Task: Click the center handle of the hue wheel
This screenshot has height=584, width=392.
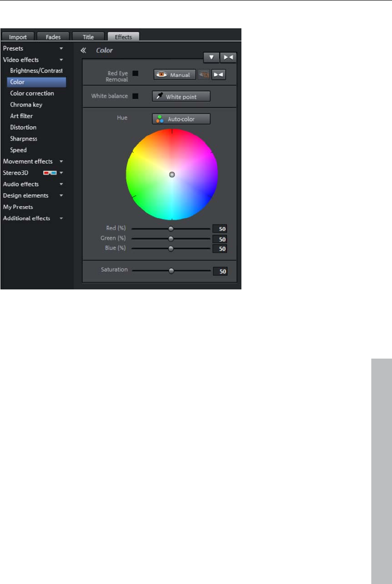Action: [172, 174]
